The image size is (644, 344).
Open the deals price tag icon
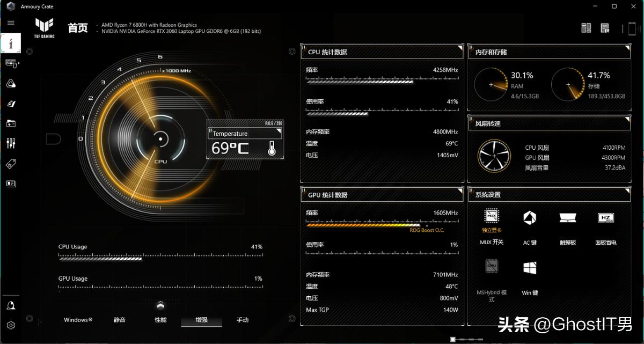pyautogui.click(x=11, y=164)
